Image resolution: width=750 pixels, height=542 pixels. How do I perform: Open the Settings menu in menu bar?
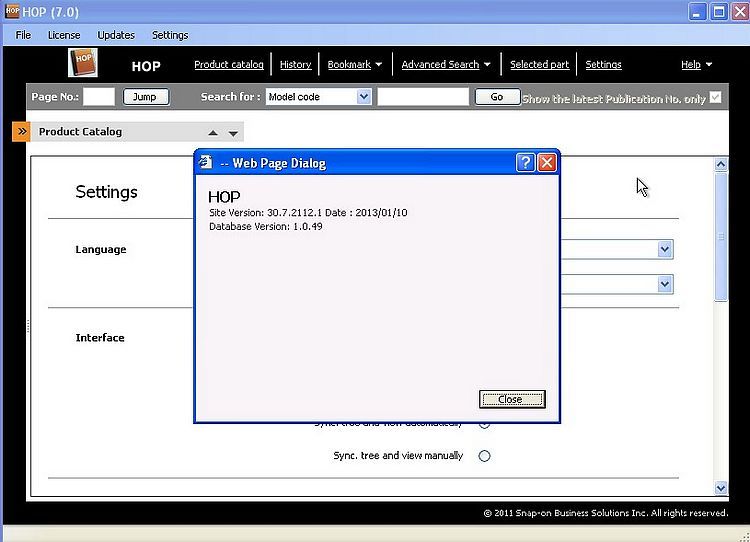tap(170, 35)
